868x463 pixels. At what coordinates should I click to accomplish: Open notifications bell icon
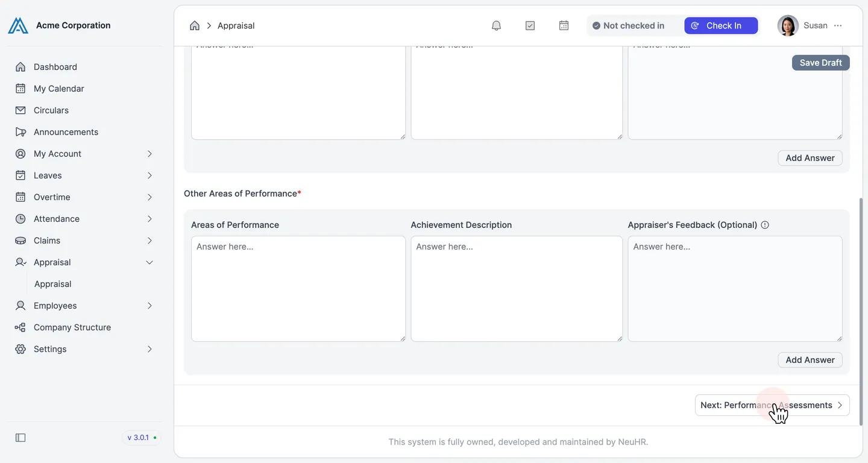click(x=496, y=25)
